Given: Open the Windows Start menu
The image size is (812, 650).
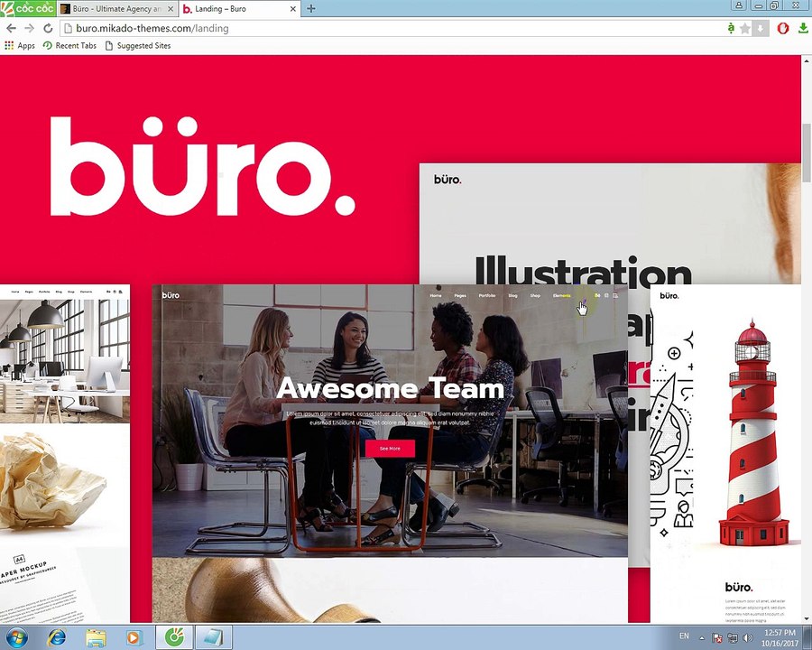Looking at the screenshot, I should click(x=16, y=637).
